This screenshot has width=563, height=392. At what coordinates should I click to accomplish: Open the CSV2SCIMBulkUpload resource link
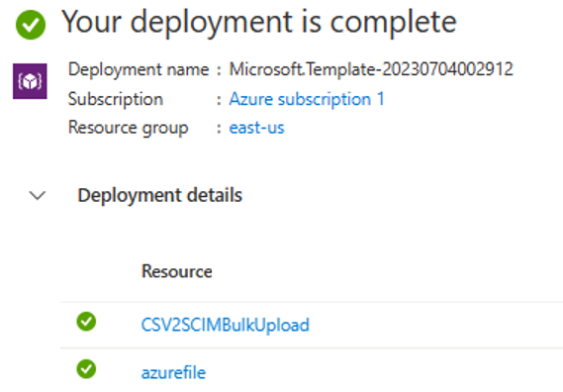[226, 325]
